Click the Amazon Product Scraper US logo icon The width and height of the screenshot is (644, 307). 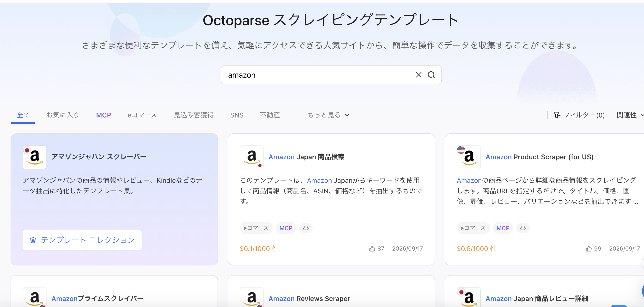pyautogui.click(x=468, y=157)
